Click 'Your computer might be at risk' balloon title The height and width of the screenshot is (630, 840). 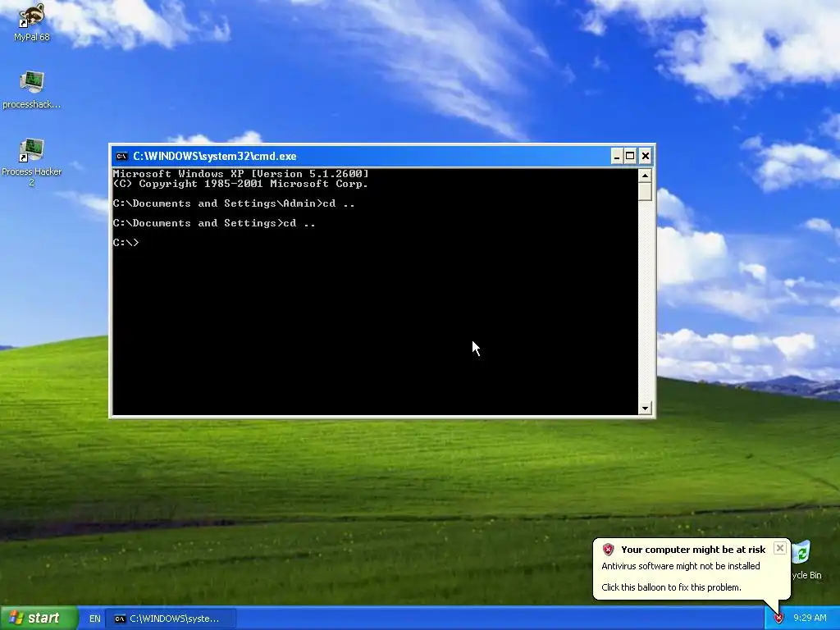[693, 550]
